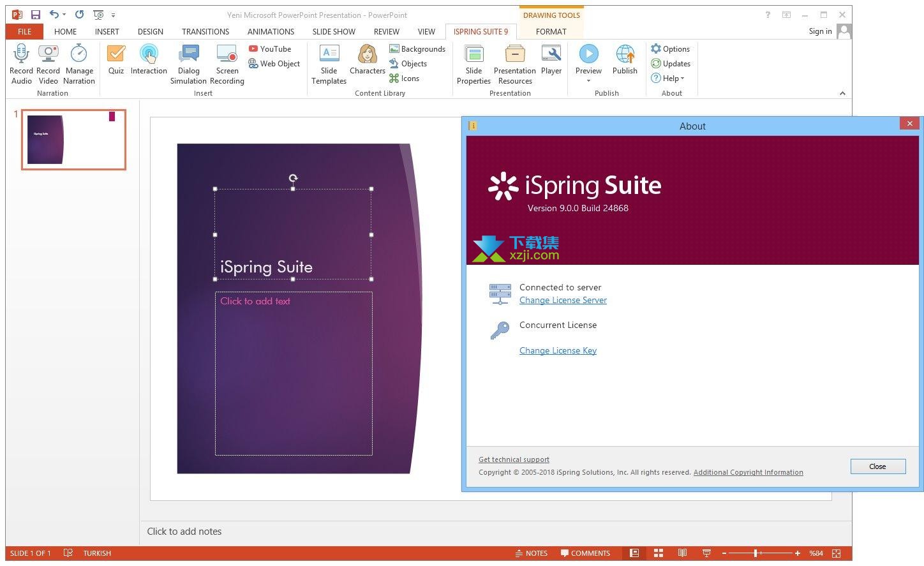Open the Characters library

(368, 59)
